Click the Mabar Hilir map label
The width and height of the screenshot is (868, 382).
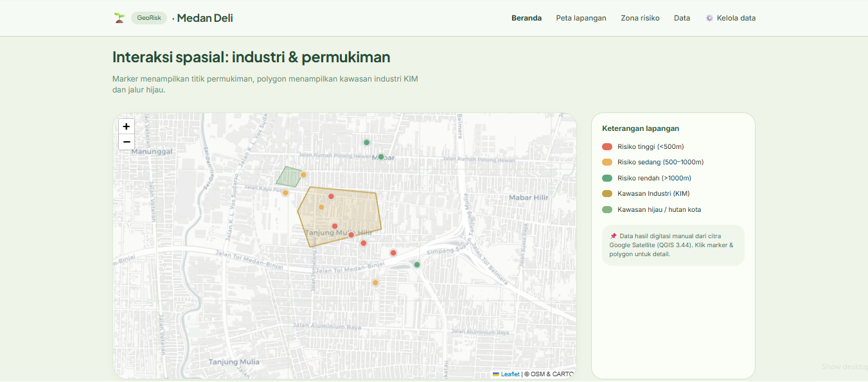[529, 198]
